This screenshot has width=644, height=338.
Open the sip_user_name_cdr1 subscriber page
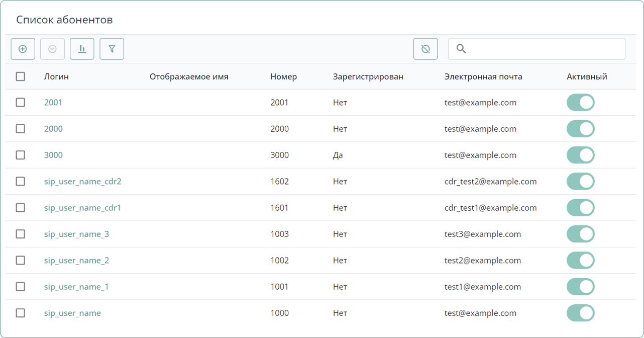click(x=82, y=207)
